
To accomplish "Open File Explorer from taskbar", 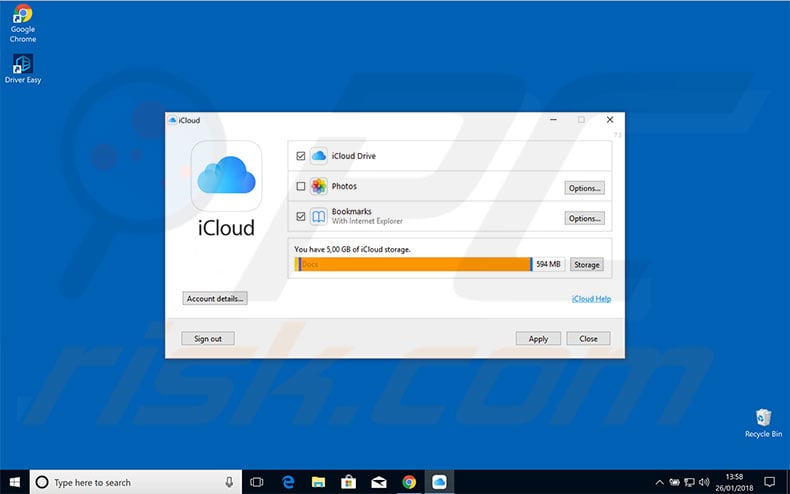I will (318, 482).
